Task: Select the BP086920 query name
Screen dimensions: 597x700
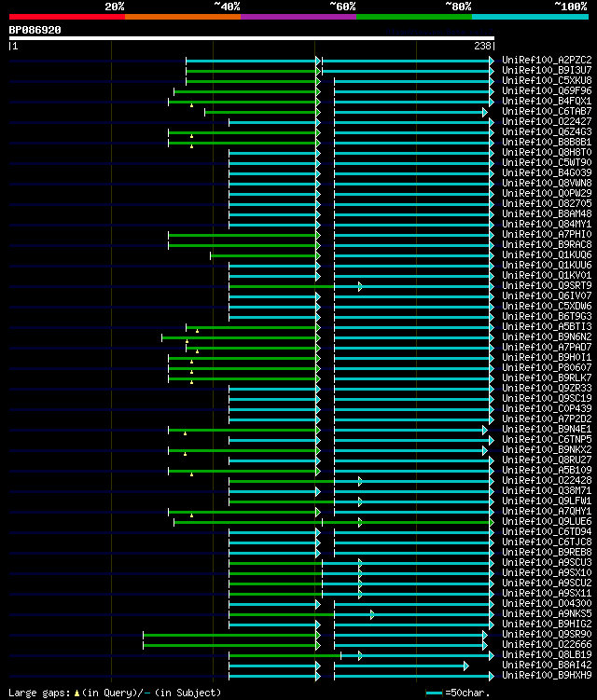Action: [35, 30]
